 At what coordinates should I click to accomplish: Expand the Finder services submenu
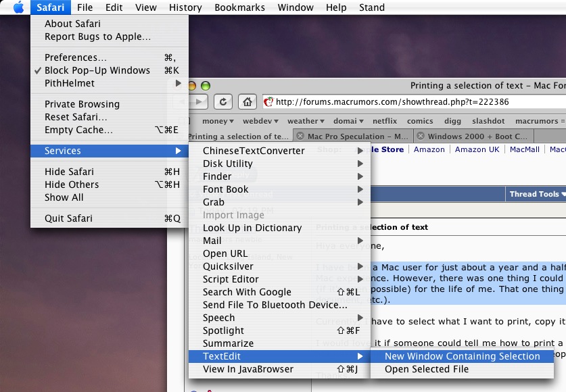click(280, 176)
